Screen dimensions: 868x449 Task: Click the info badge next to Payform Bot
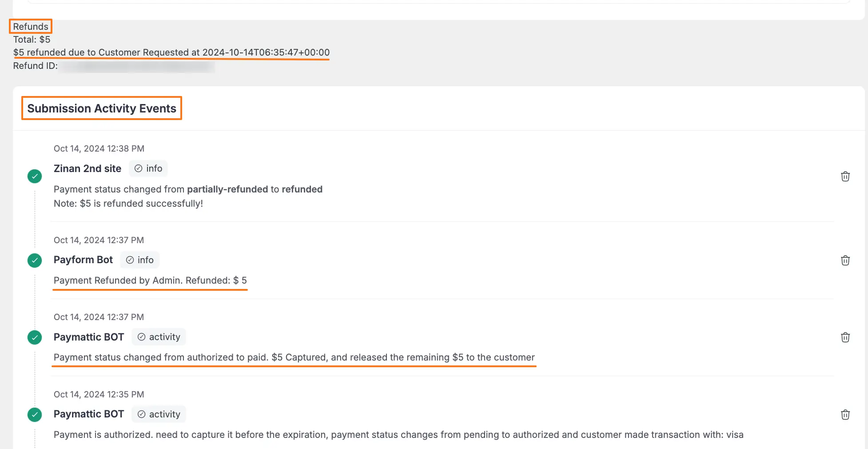(139, 260)
